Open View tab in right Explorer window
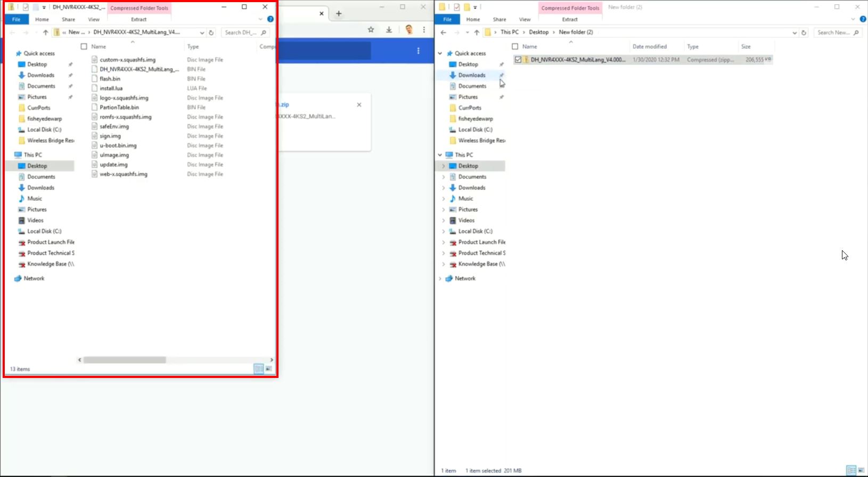The width and height of the screenshot is (868, 477). 525,19
